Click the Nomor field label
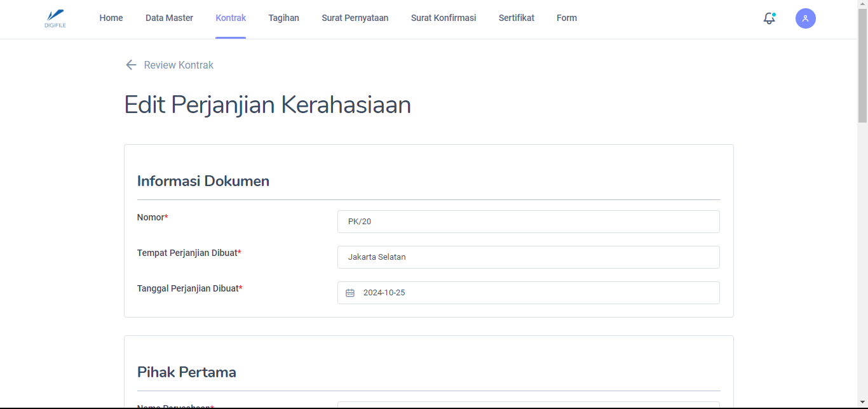The height and width of the screenshot is (409, 868). click(x=151, y=217)
